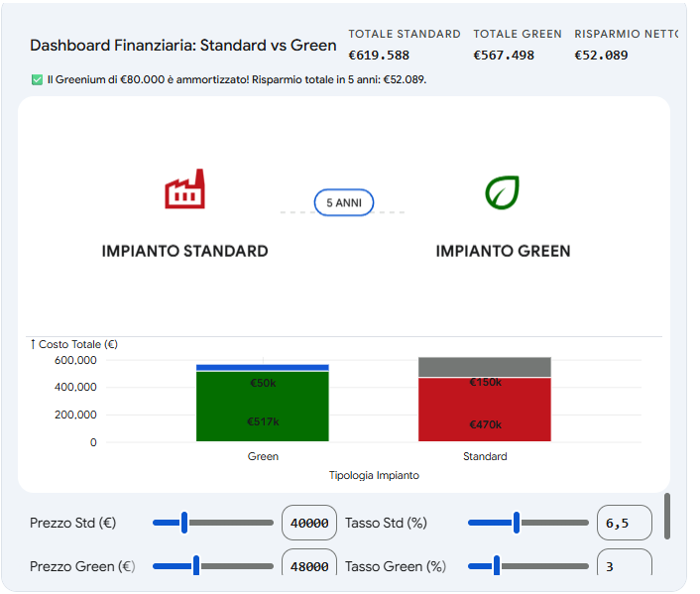Adjust the Tasso Green slider
This screenshot has width=700, height=594.
(528, 566)
